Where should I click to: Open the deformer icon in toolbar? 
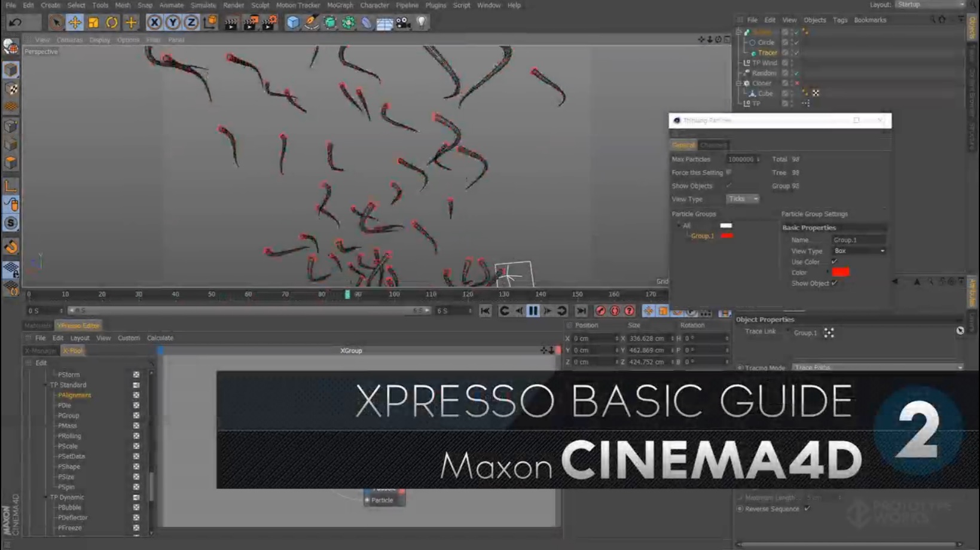tap(367, 23)
